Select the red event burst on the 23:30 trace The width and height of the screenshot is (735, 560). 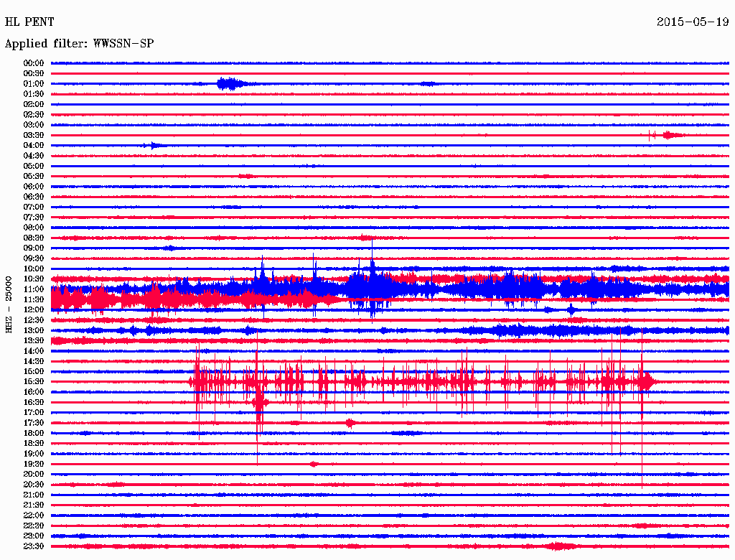tap(560, 546)
